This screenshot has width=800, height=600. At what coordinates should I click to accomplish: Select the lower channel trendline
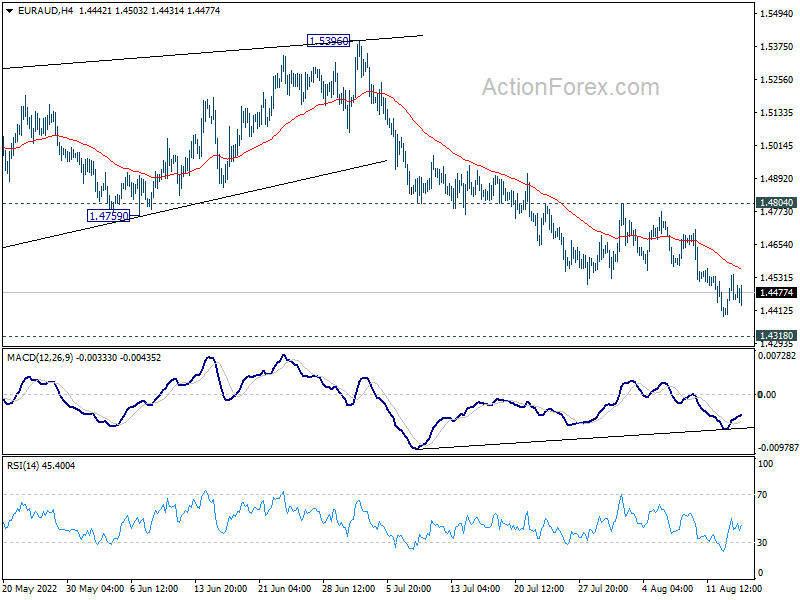(195, 204)
